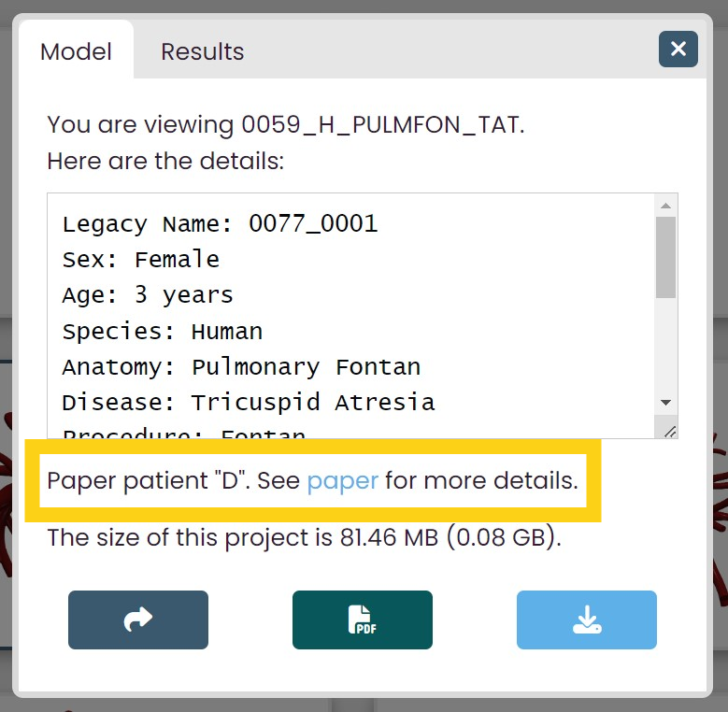Click the "Anatomy: Pulmonary Fontan" line
Image resolution: width=728 pixels, height=712 pixels.
click(x=241, y=366)
